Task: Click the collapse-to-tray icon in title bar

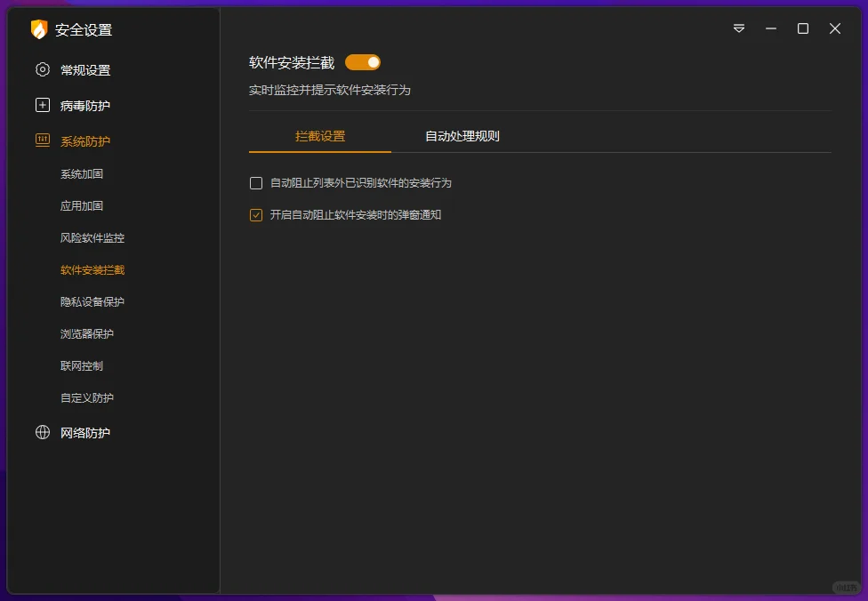Action: [x=738, y=28]
